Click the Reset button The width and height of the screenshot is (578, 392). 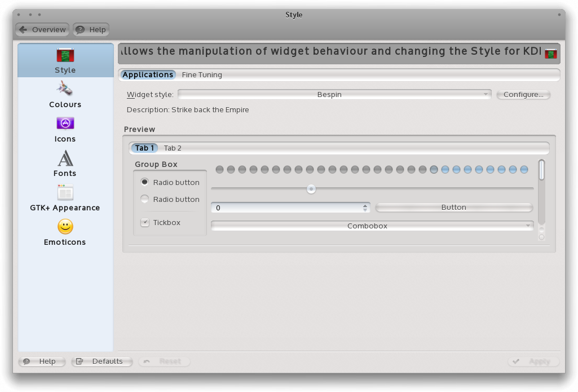click(164, 362)
